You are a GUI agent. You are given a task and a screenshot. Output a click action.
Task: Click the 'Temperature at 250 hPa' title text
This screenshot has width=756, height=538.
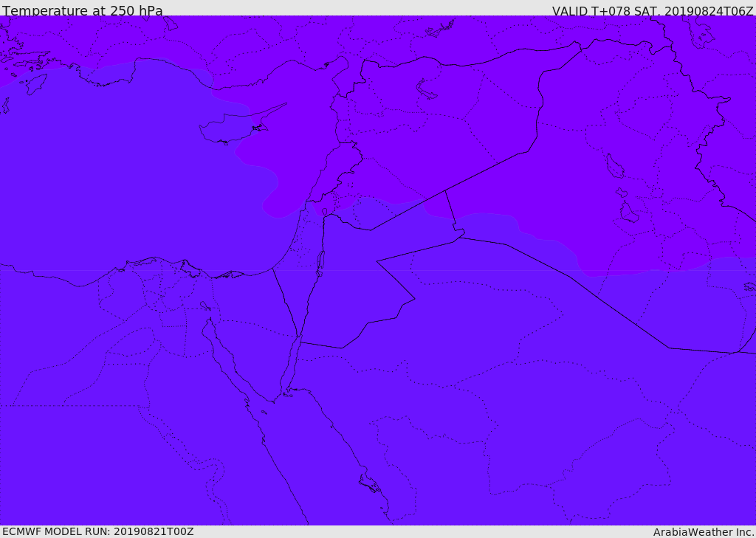click(83, 10)
